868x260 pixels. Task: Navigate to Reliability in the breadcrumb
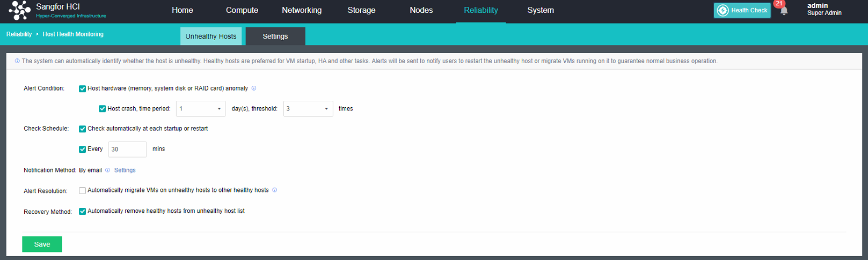(x=19, y=34)
